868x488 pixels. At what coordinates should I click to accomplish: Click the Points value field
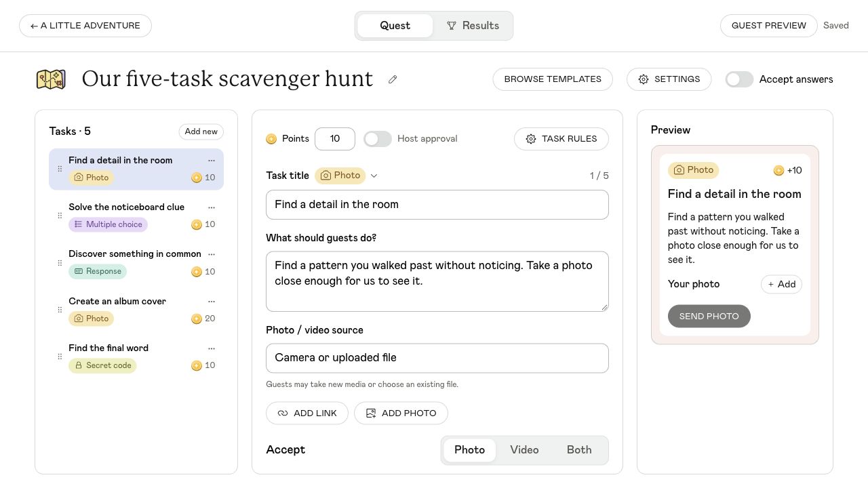(335, 139)
